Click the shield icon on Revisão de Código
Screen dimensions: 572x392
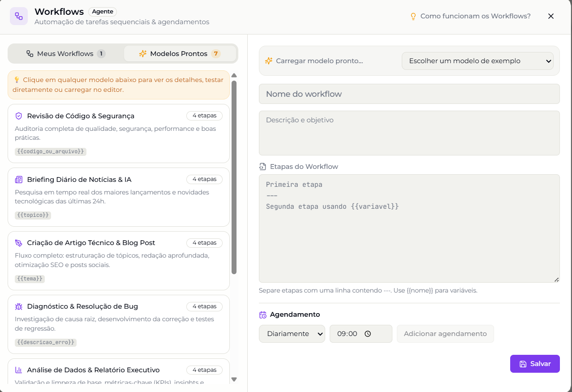coord(18,116)
